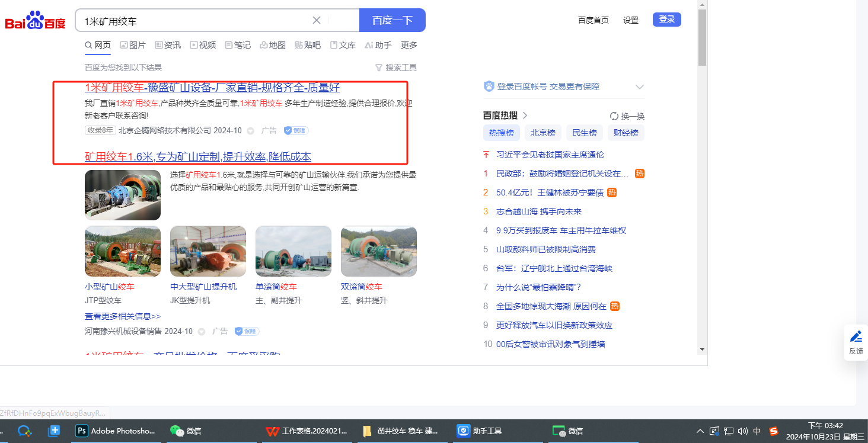The image size is (868, 443).
Task: Click the 百度一下 search button
Action: coord(392,20)
